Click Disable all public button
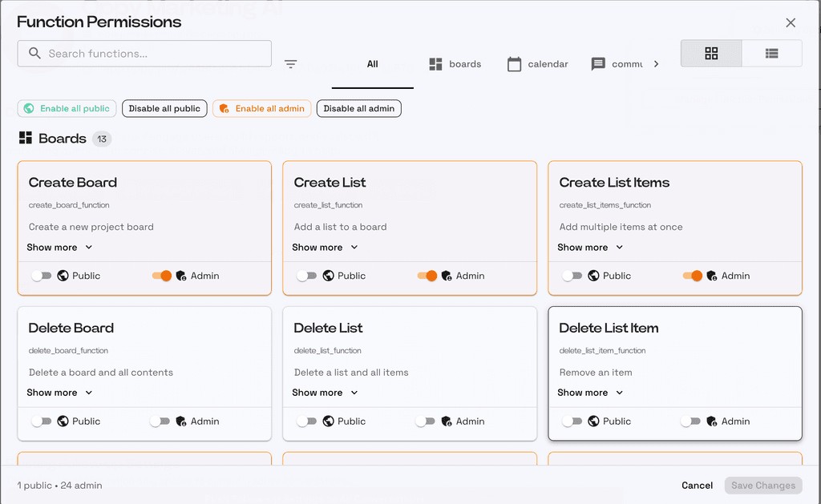 [164, 108]
